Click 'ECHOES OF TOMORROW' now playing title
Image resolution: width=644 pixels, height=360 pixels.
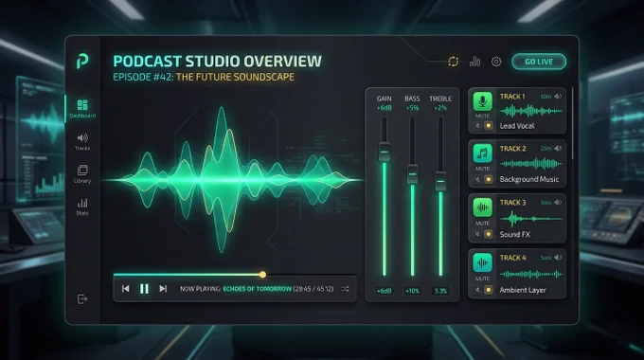click(x=257, y=289)
